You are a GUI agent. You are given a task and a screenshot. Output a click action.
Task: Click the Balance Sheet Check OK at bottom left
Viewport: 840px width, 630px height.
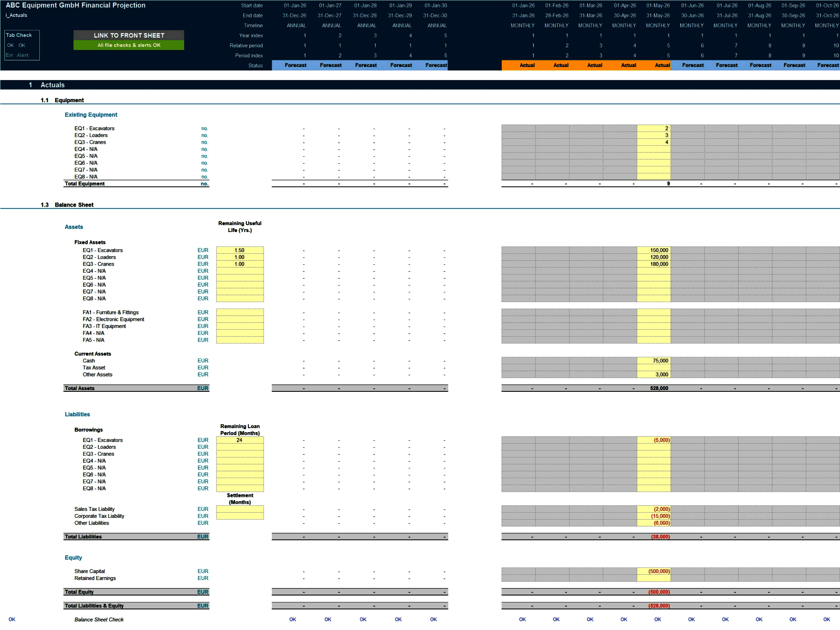[x=12, y=619]
